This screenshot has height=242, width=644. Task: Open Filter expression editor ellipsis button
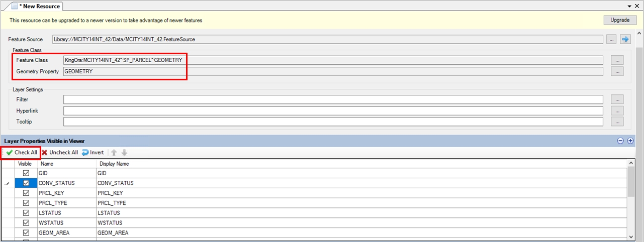click(617, 99)
